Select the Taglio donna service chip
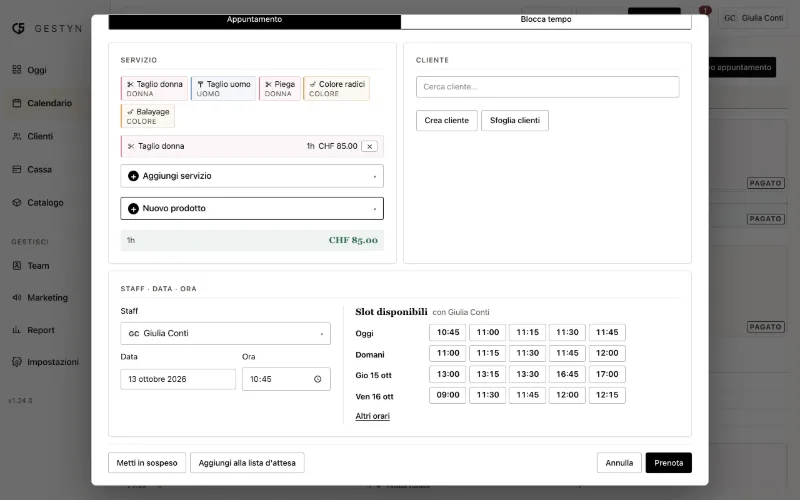The image size is (800, 500). [x=155, y=88]
